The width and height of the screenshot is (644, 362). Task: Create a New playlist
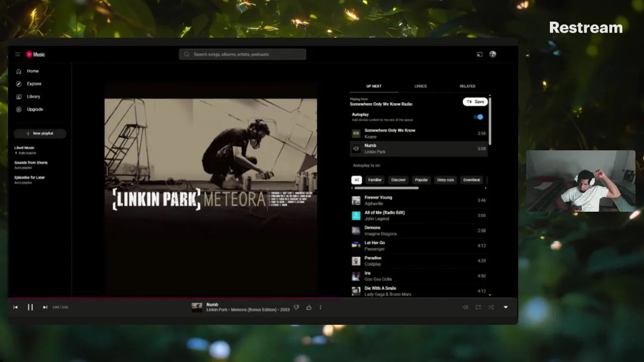(40, 133)
